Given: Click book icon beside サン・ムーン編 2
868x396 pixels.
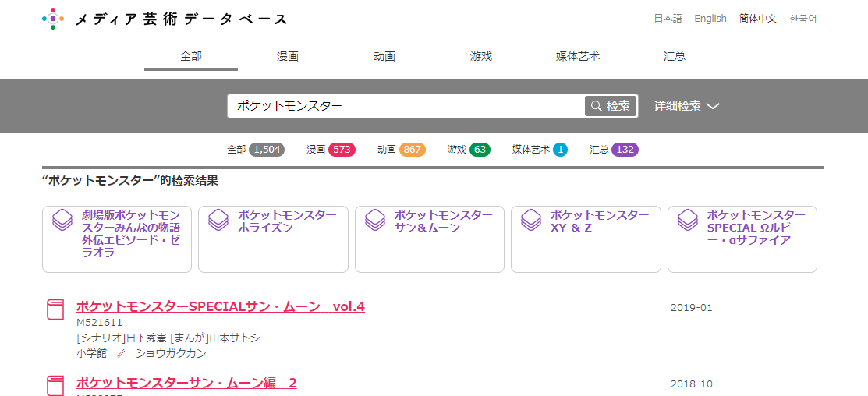Looking at the screenshot, I should 55,385.
